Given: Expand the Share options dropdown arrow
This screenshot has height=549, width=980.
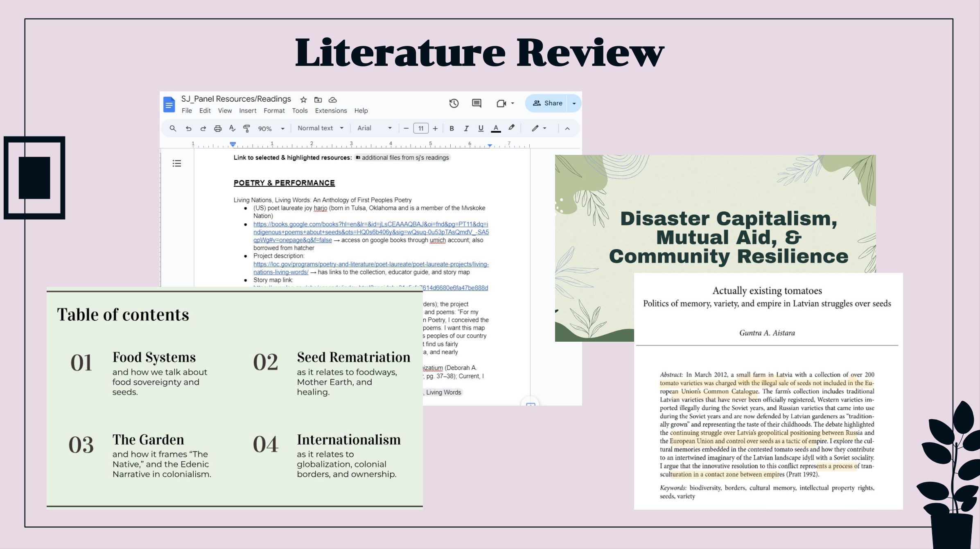Looking at the screenshot, I should 574,103.
